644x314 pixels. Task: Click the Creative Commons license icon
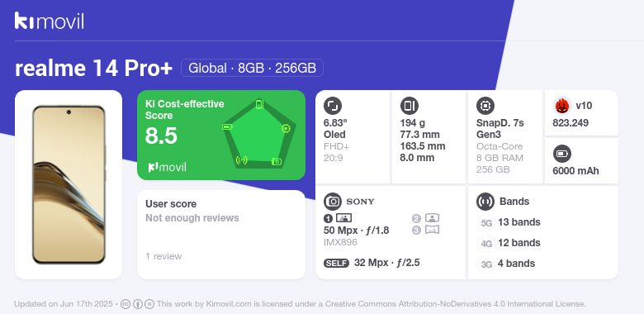(125, 304)
